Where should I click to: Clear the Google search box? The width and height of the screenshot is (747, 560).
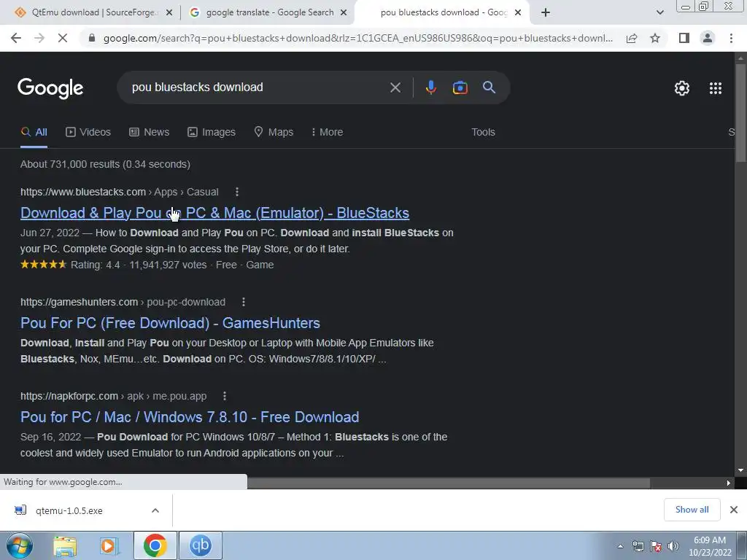[x=395, y=87]
